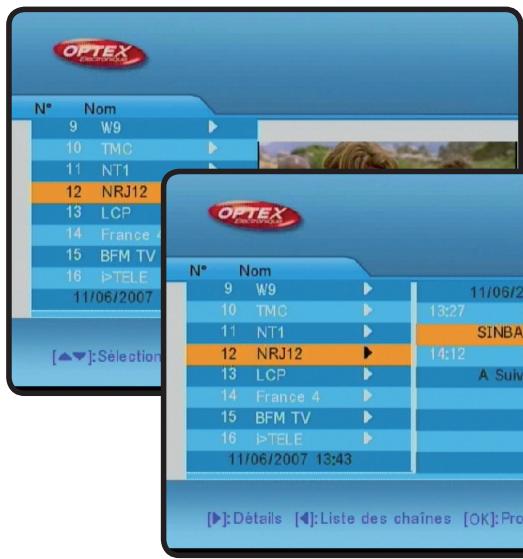Select channel 13 LCP in the front window
Screen dimensions: 523x559
point(299,375)
